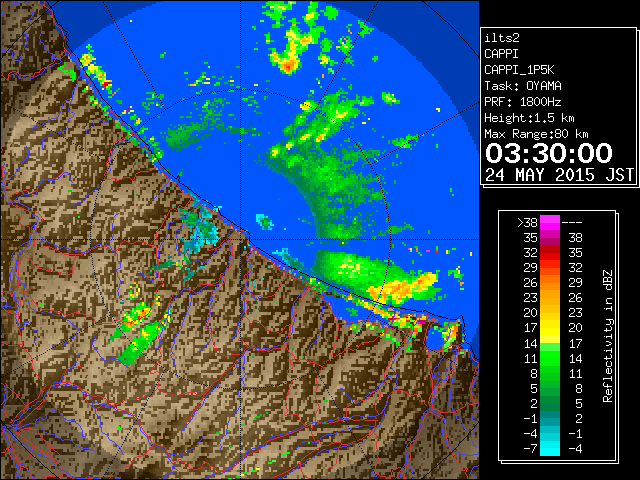
Task: Click the radar center crosshair intersection
Action: pyautogui.click(x=240, y=239)
